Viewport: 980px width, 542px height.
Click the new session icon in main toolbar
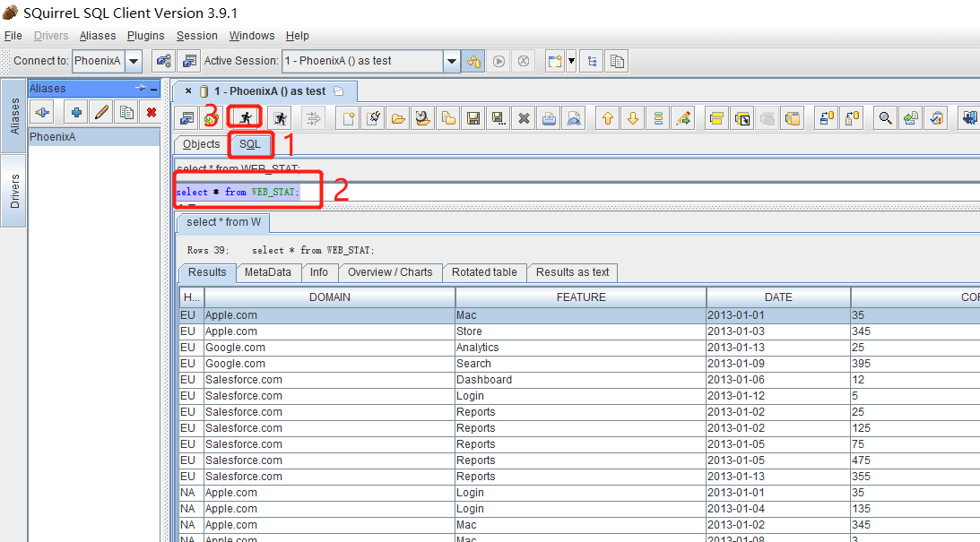pos(554,61)
